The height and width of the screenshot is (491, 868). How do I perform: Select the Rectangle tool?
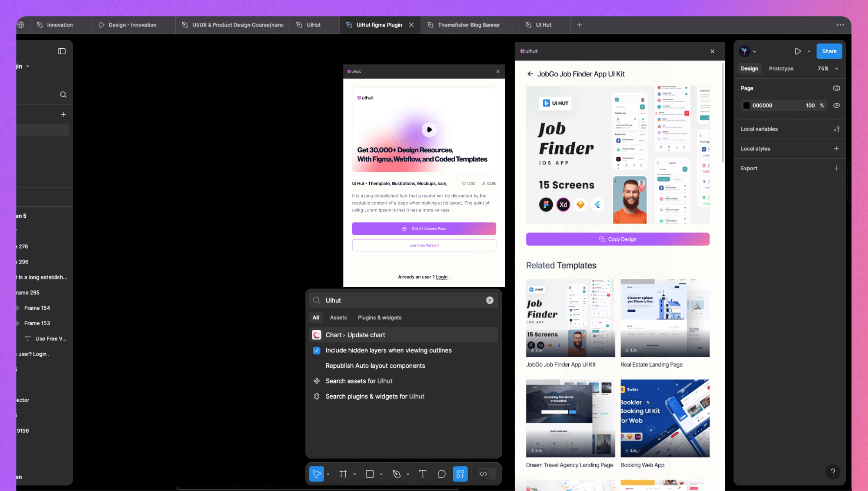(x=370, y=474)
